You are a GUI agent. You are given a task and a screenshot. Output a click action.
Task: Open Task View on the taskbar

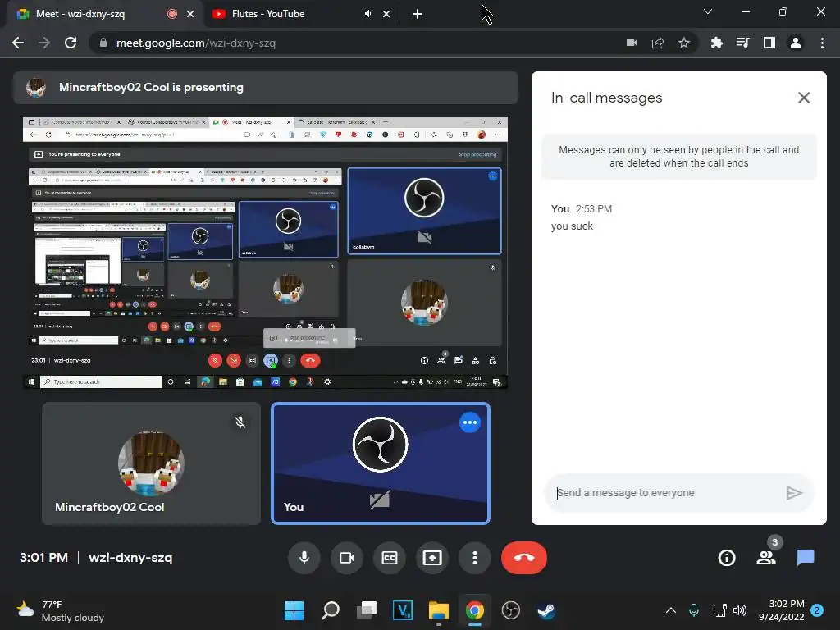pyautogui.click(x=367, y=610)
